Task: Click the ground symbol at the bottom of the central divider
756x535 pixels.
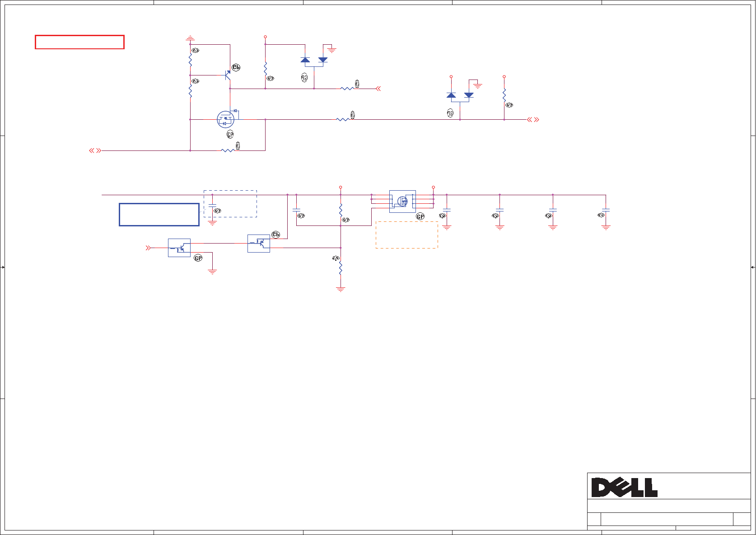Action: click(x=341, y=289)
